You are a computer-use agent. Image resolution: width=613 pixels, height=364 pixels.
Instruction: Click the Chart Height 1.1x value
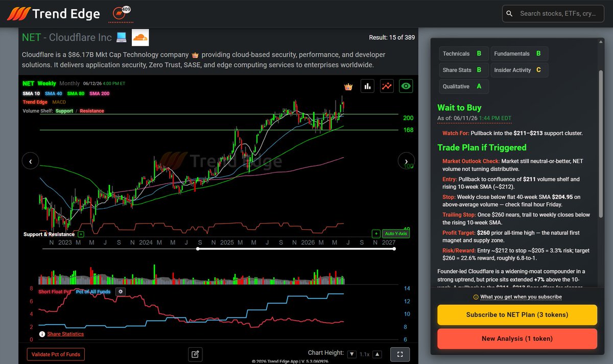pos(364,354)
